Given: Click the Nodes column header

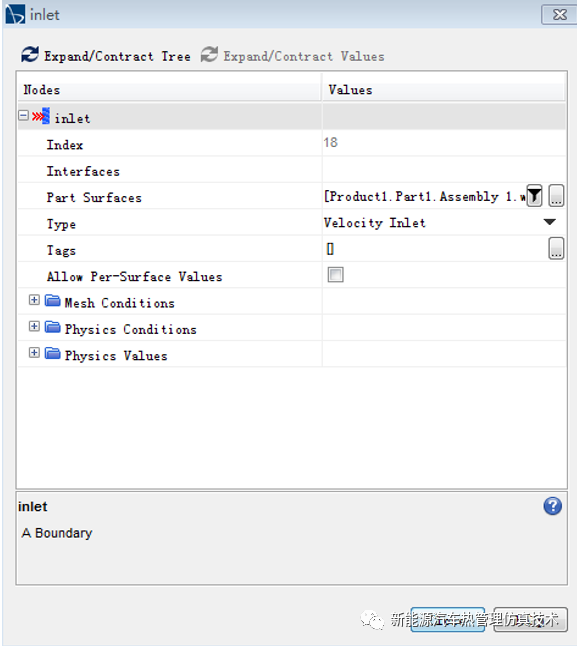Looking at the screenshot, I should tap(169, 90).
